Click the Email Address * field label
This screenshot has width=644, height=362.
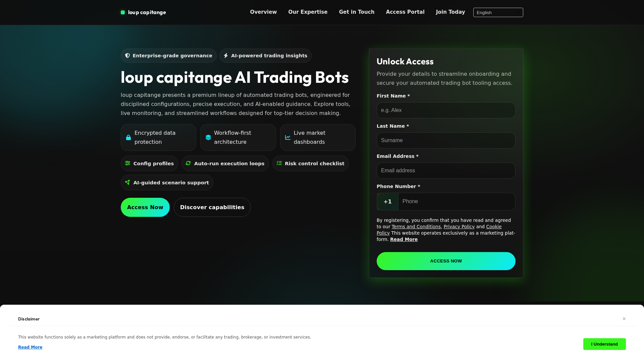[397, 156]
